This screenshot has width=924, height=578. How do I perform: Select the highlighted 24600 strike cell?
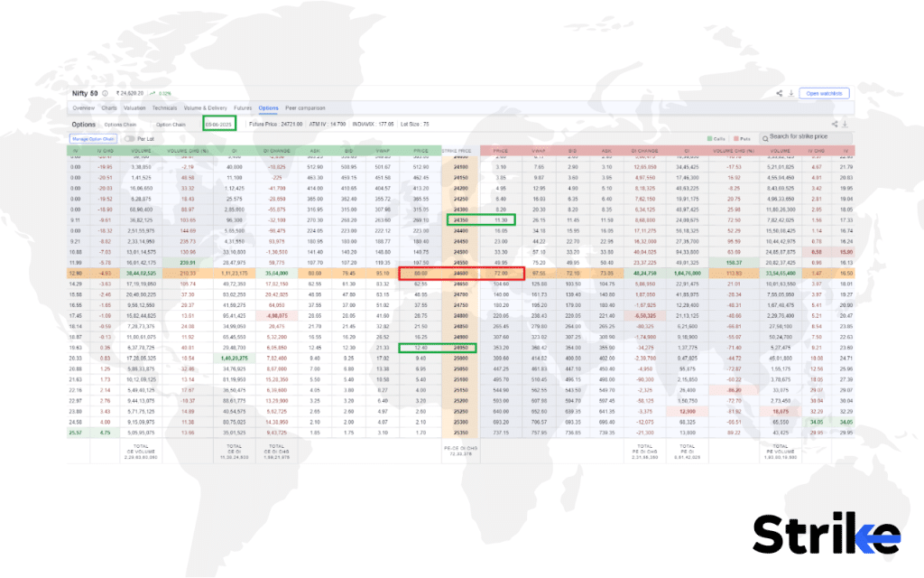pyautogui.click(x=461, y=273)
